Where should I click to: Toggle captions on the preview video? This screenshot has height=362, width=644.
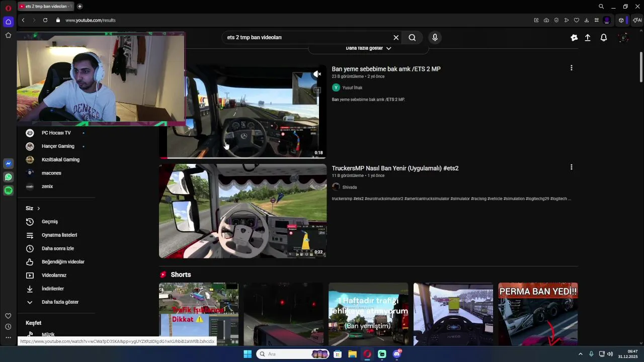(x=317, y=90)
